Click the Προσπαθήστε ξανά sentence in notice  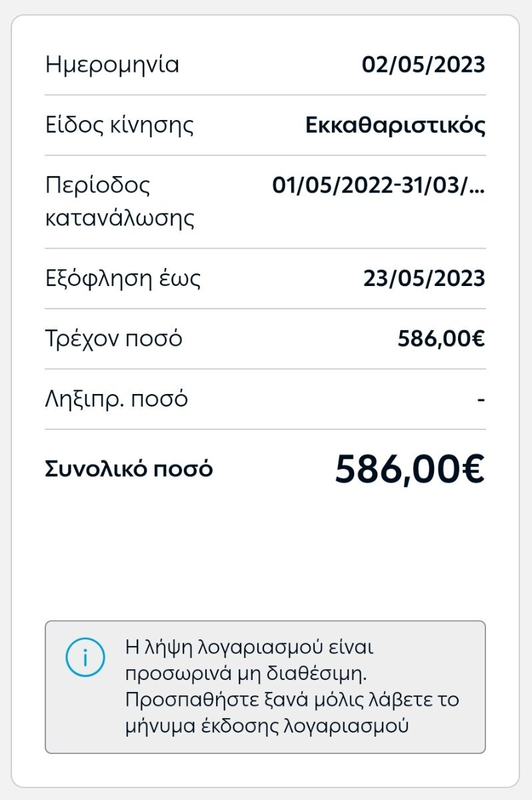click(292, 713)
